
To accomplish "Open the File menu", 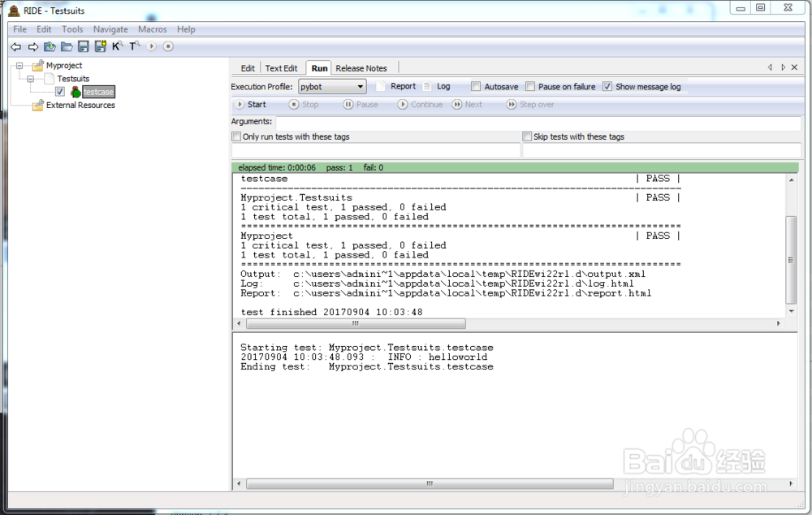I will (19, 29).
